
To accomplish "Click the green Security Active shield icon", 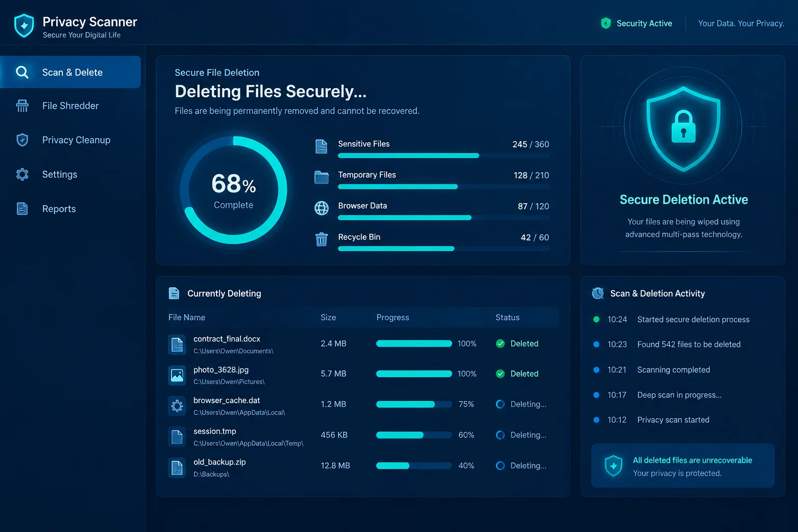I will coord(606,23).
